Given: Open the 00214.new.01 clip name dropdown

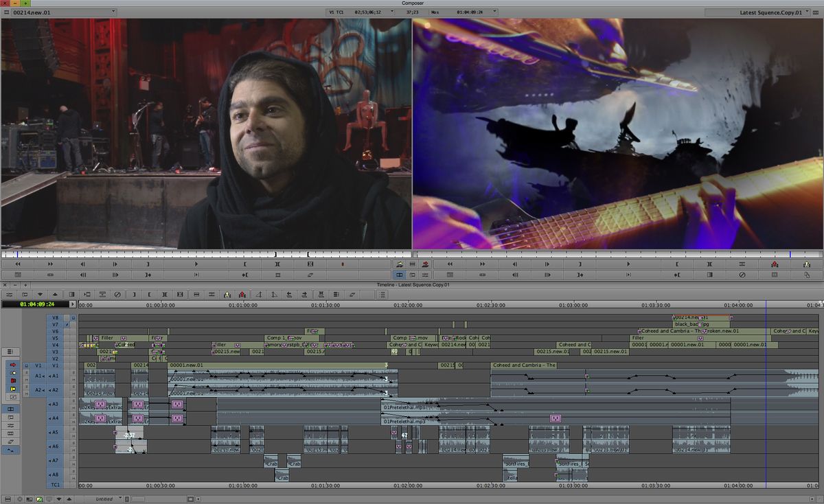Looking at the screenshot, I should pyautogui.click(x=113, y=12).
